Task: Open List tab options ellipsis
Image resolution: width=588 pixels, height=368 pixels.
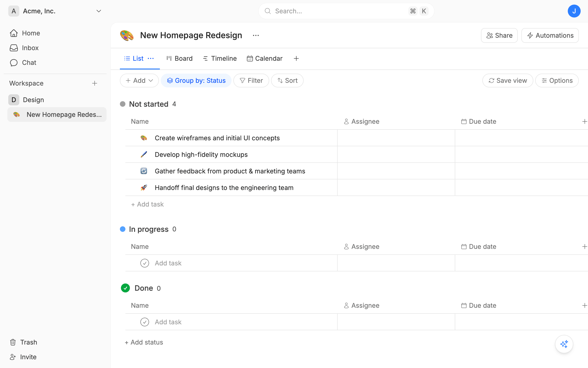Action: click(x=151, y=58)
